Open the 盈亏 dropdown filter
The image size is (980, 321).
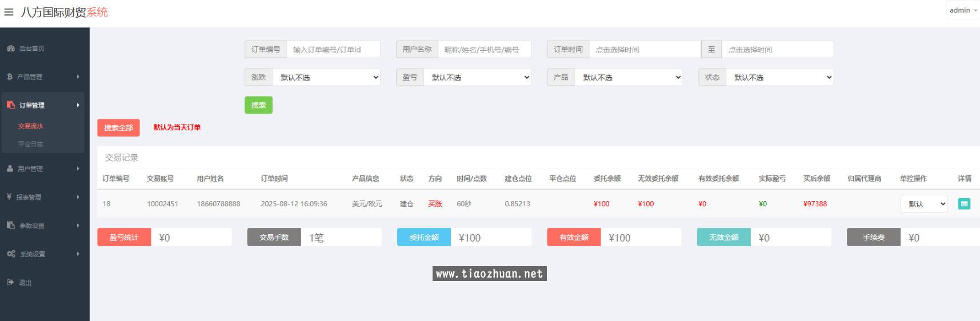477,78
